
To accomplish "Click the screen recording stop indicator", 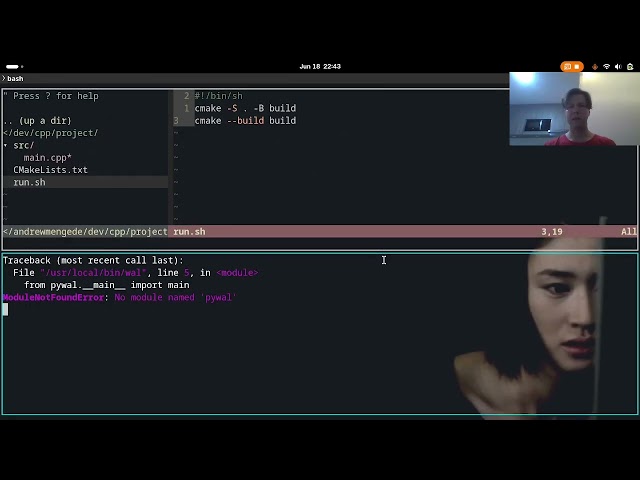I will [572, 67].
